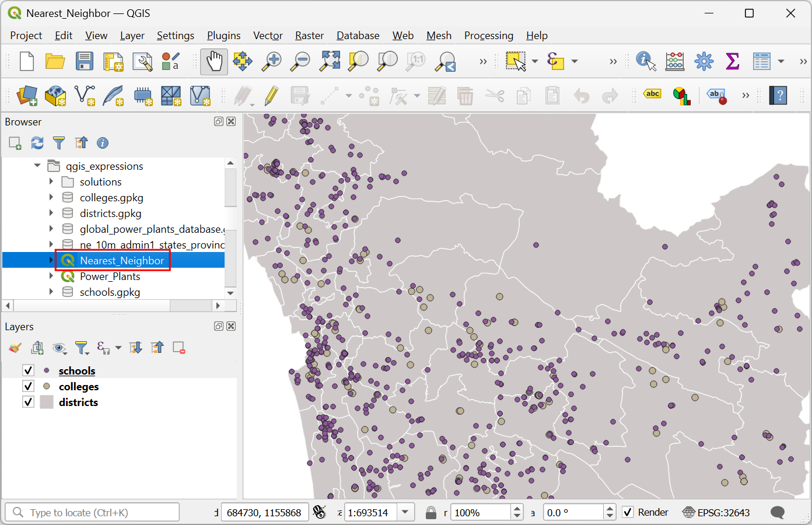812x525 pixels.
Task: Uncheck the districts layer visibility checkbox
Action: coord(28,402)
